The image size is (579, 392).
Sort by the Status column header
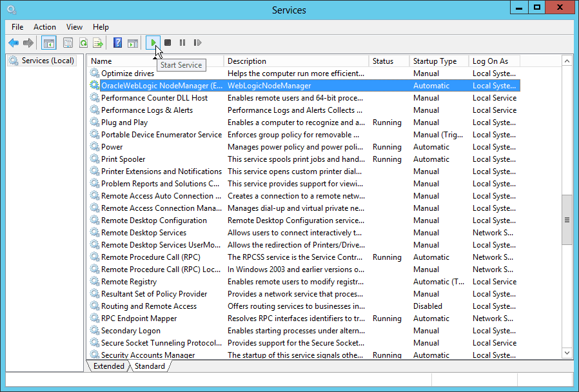tap(383, 61)
